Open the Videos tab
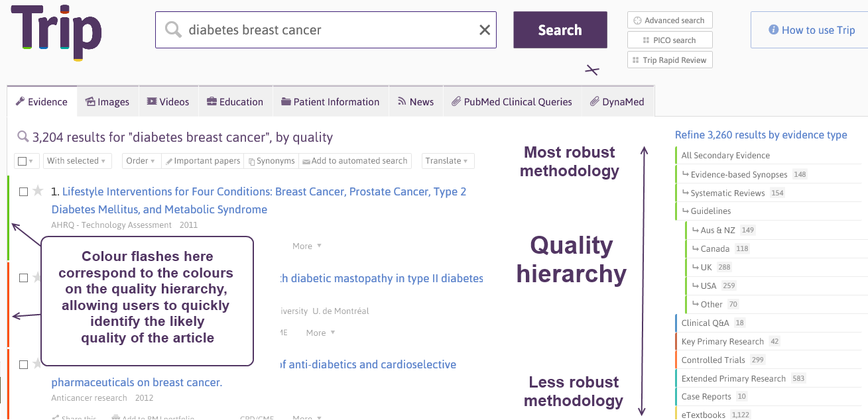868x420 pixels. tap(168, 102)
